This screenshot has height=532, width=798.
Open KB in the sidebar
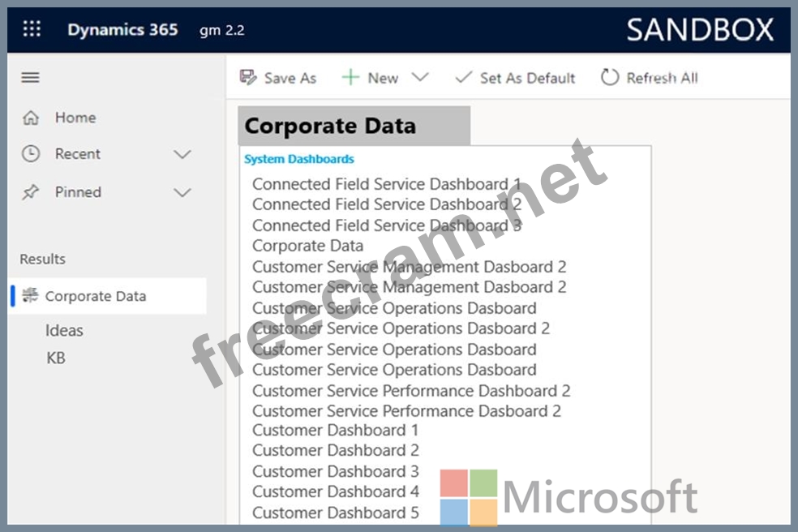[56, 358]
